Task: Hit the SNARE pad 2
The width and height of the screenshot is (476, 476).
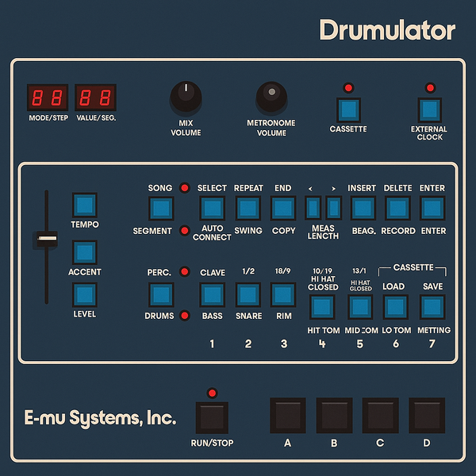Action: (248, 295)
